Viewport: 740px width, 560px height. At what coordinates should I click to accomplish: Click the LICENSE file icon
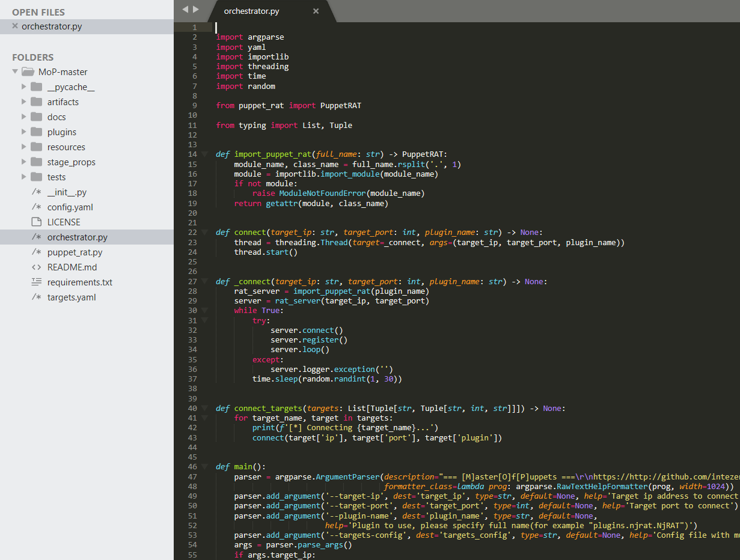36,222
